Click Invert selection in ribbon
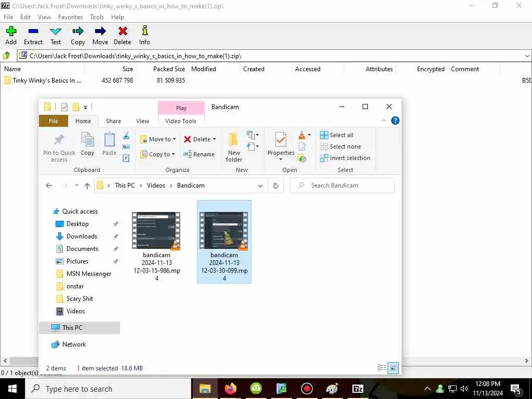532x399 pixels. (x=345, y=158)
